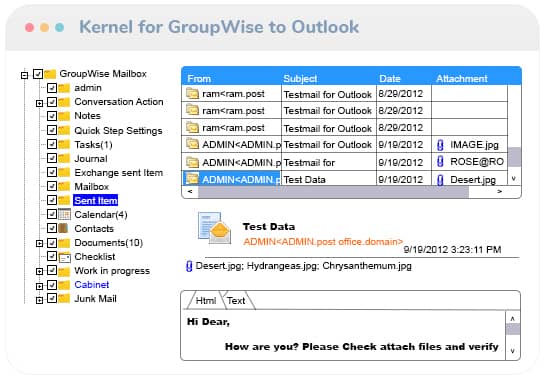Click the IMAGE.jpg attachment cell
The height and width of the screenshot is (380, 545).
coord(469,145)
